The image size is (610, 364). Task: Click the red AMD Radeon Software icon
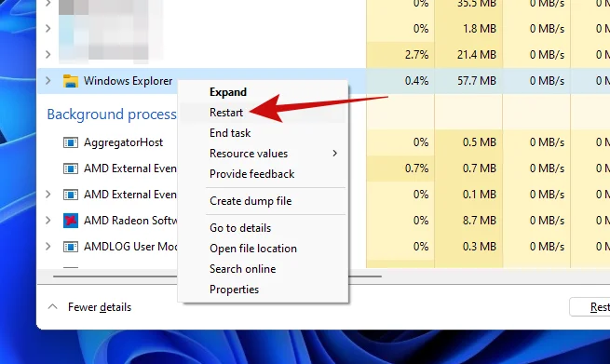coord(71,221)
